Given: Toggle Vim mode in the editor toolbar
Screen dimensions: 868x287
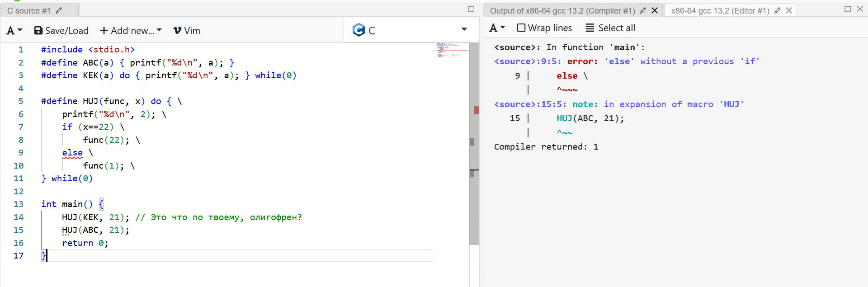Looking at the screenshot, I should tap(186, 30).
